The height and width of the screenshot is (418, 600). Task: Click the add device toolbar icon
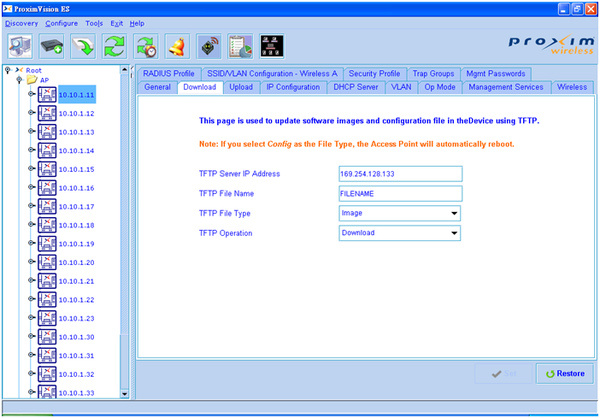[52, 46]
